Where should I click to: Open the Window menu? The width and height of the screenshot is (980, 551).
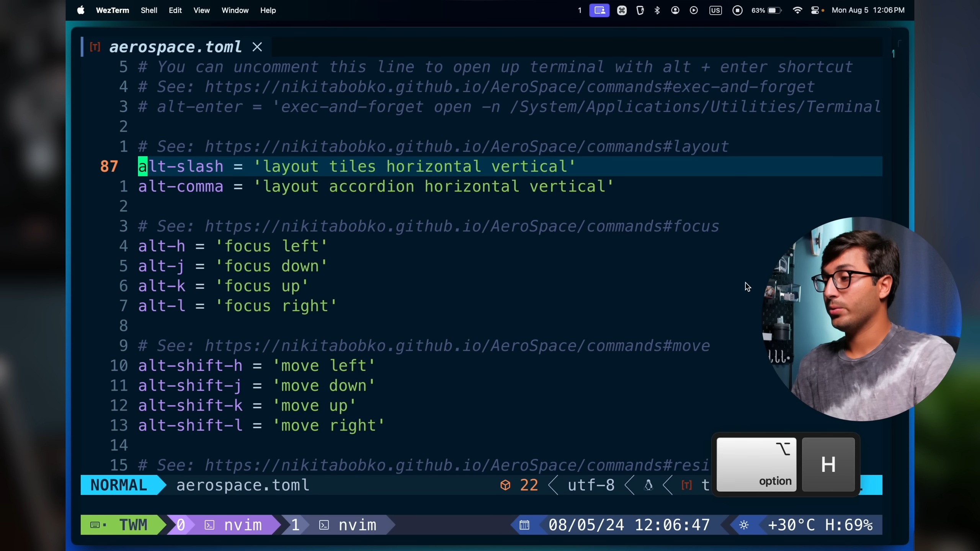click(235, 10)
